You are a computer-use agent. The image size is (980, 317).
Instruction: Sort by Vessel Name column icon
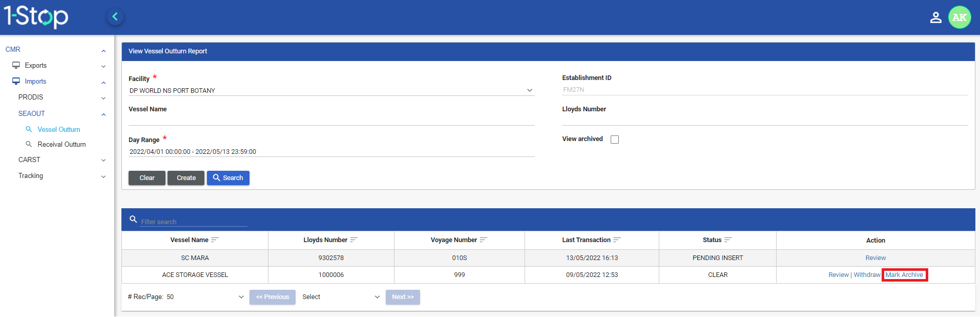coord(215,240)
